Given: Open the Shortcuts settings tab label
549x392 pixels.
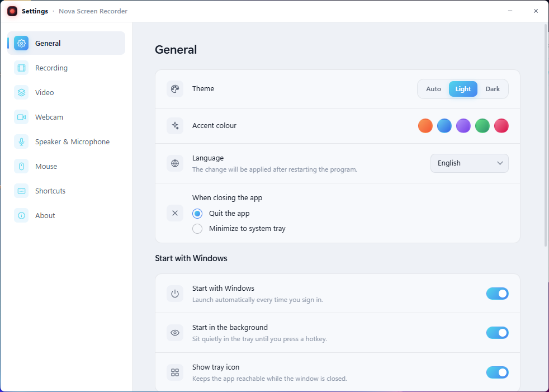Looking at the screenshot, I should (50, 191).
